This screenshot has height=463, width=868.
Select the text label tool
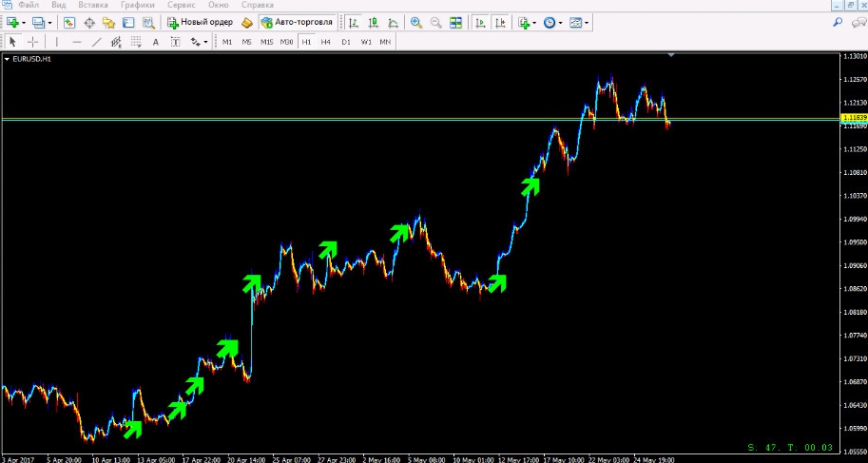coord(156,42)
